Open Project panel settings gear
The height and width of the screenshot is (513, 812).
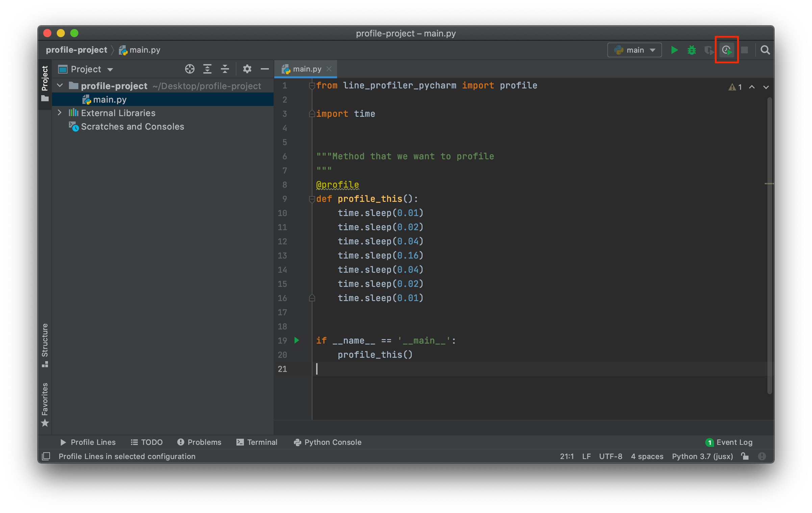coord(247,69)
